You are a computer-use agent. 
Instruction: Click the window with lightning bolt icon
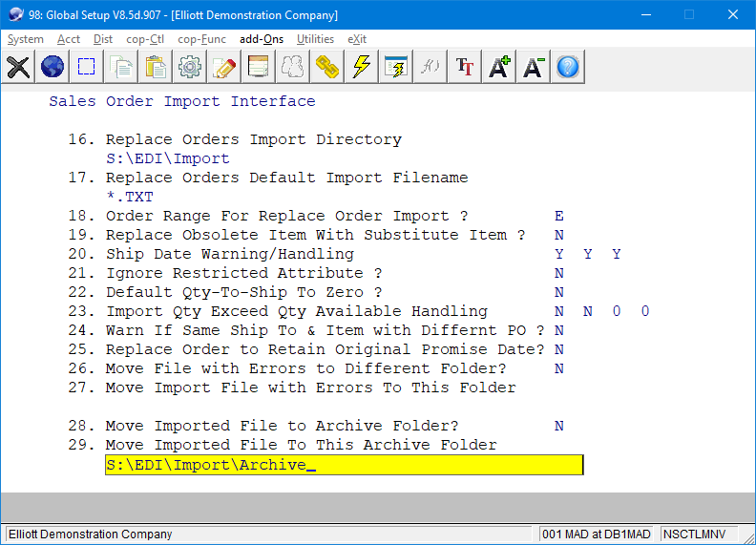click(x=396, y=67)
